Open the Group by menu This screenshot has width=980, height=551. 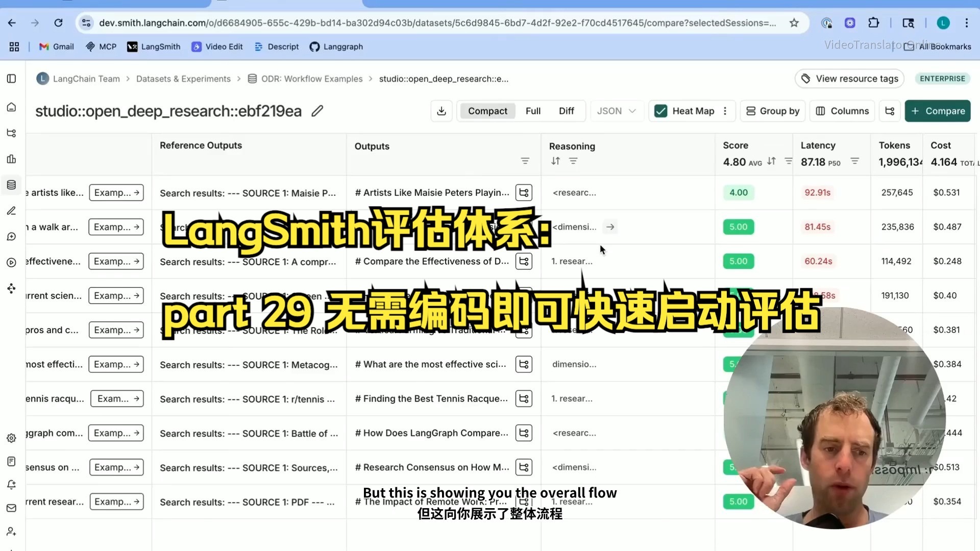click(773, 111)
